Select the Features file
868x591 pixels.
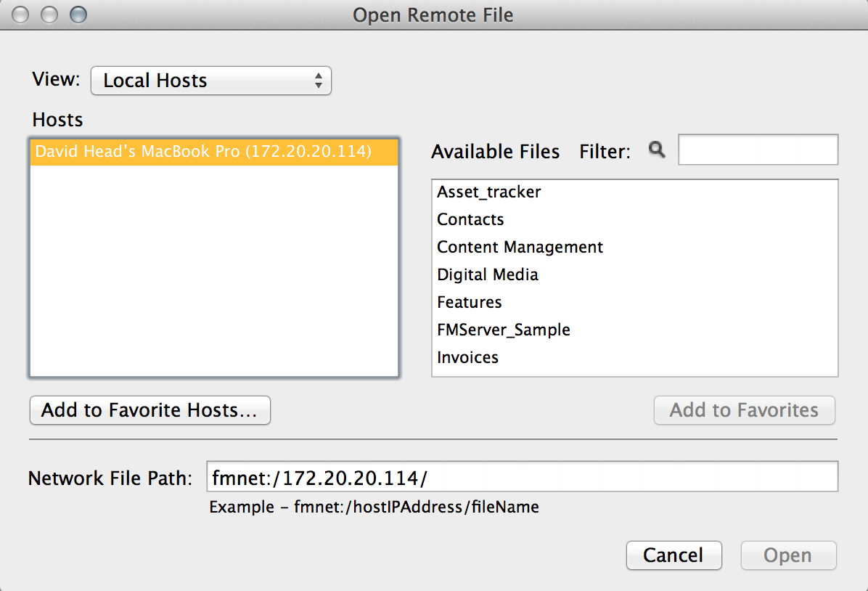(634, 303)
